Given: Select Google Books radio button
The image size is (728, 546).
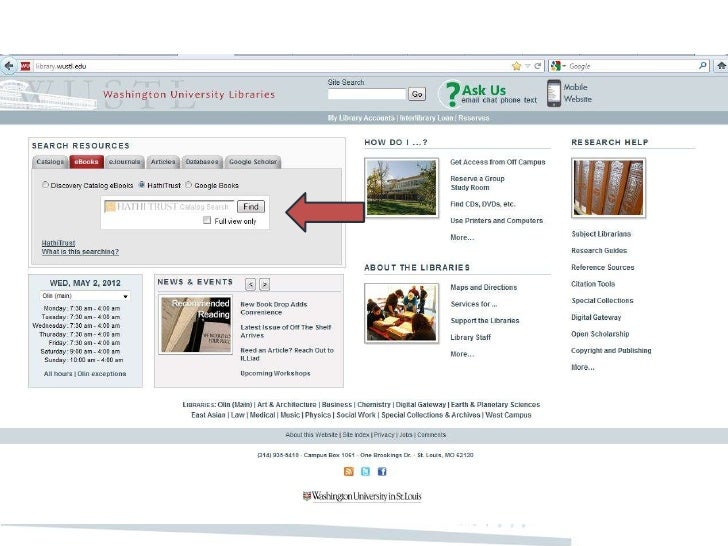Looking at the screenshot, I should pos(188,185).
